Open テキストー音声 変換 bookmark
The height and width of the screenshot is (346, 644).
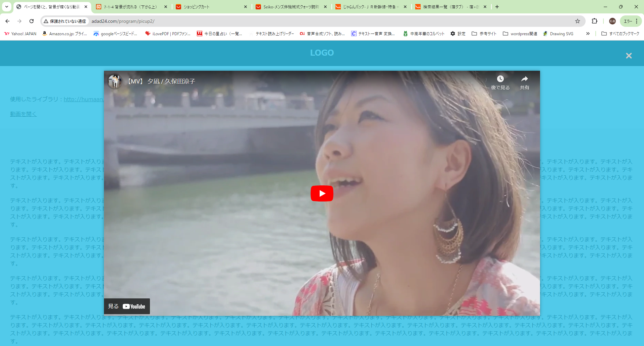point(373,34)
